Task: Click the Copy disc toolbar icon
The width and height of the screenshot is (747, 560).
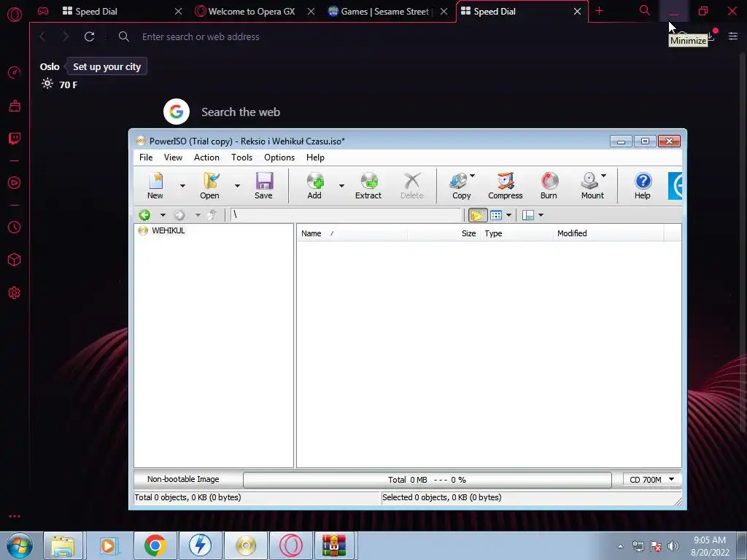Action: coord(460,186)
